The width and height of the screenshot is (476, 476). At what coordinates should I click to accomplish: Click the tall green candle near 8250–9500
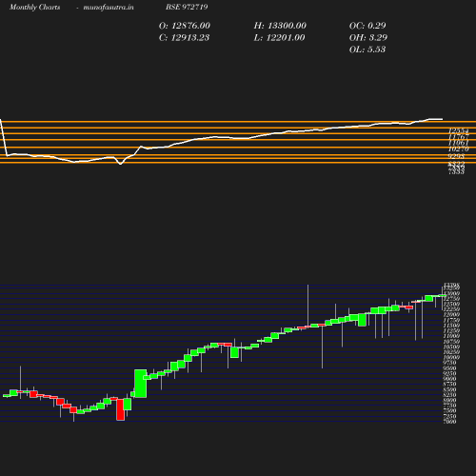[141, 384]
